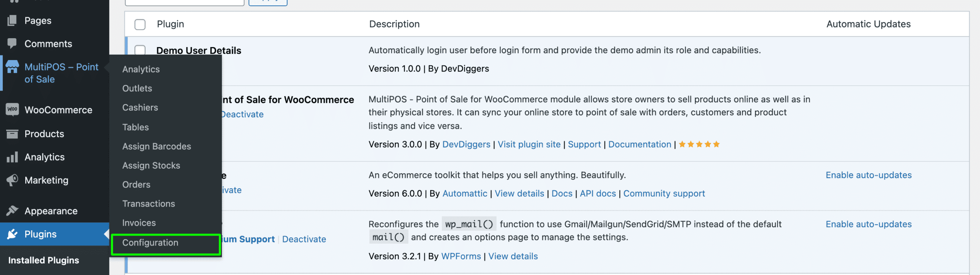The image size is (980, 275).
Task: Go to Comments in sidebar
Action: coord(48,44)
